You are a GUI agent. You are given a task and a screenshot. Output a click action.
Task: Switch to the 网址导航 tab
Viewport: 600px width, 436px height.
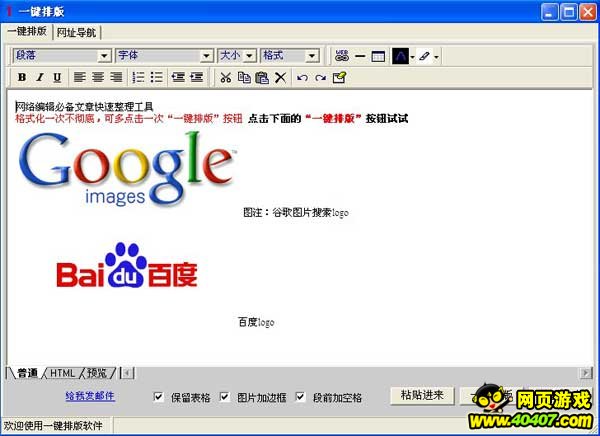pyautogui.click(x=76, y=33)
